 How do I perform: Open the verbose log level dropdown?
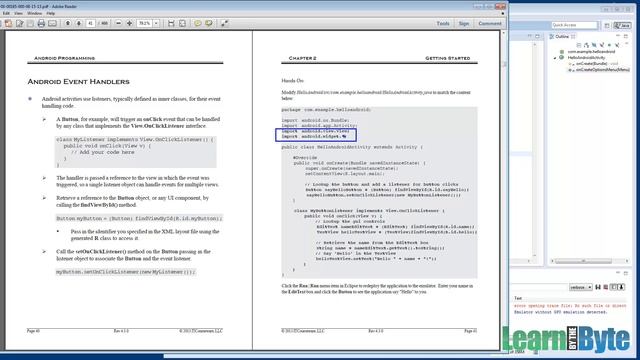pyautogui.click(x=580, y=287)
